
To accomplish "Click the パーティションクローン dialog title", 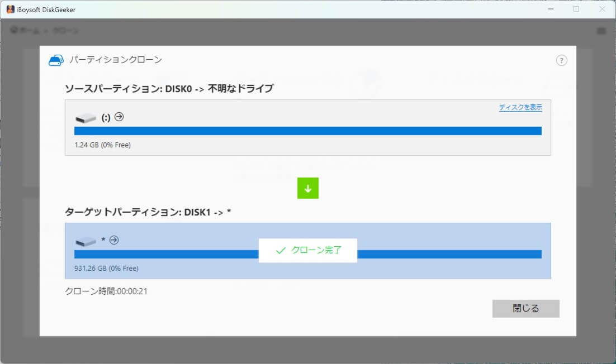I will pyautogui.click(x=116, y=60).
